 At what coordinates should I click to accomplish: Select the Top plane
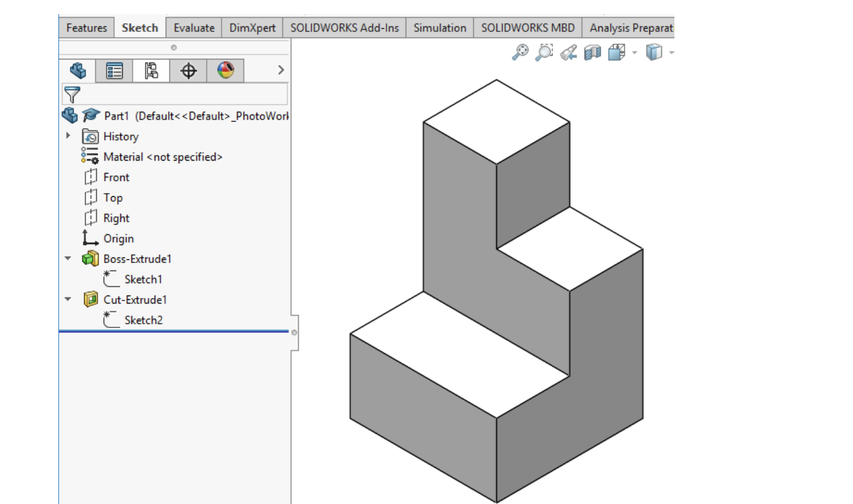pos(102,197)
